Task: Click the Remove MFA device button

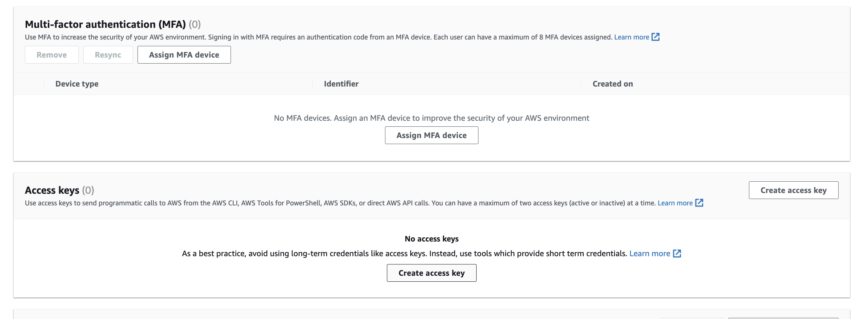Action: [52, 55]
